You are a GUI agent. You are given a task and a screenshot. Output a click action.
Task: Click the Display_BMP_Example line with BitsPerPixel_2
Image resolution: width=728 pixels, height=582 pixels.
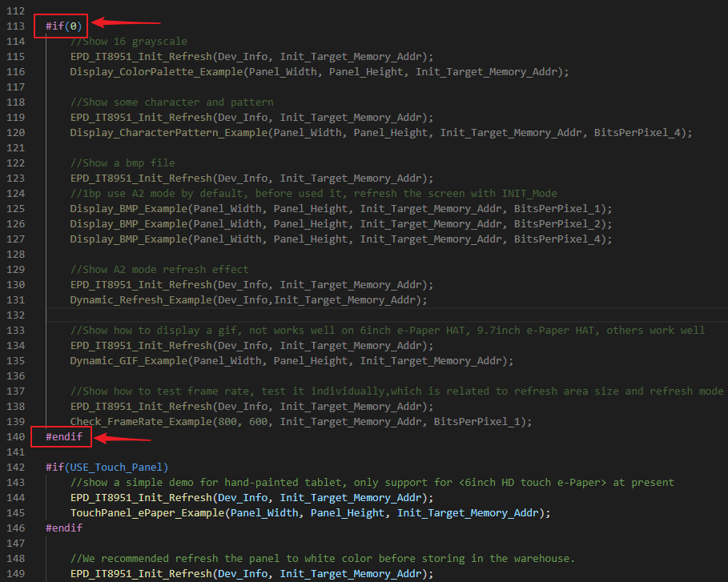(341, 223)
